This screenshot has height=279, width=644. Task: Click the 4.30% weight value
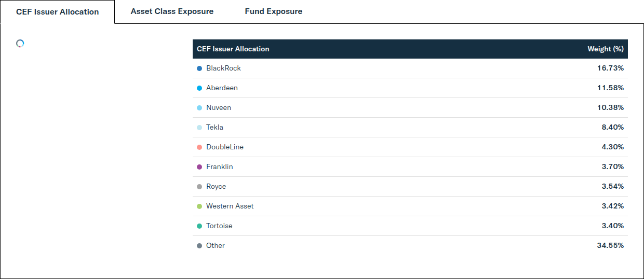point(613,147)
